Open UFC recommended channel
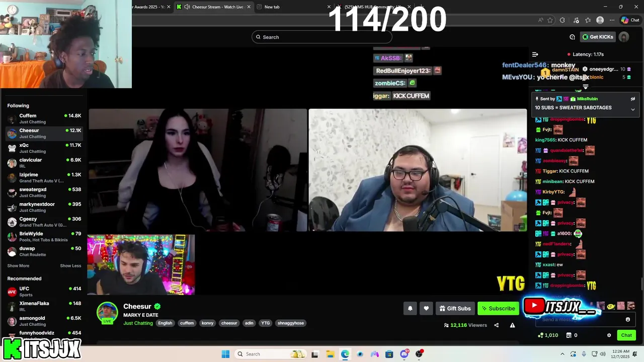 pos(44,292)
